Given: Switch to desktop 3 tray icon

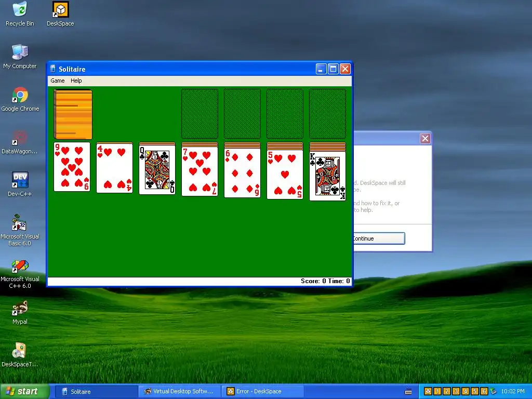Looking at the screenshot, I should (456, 391).
